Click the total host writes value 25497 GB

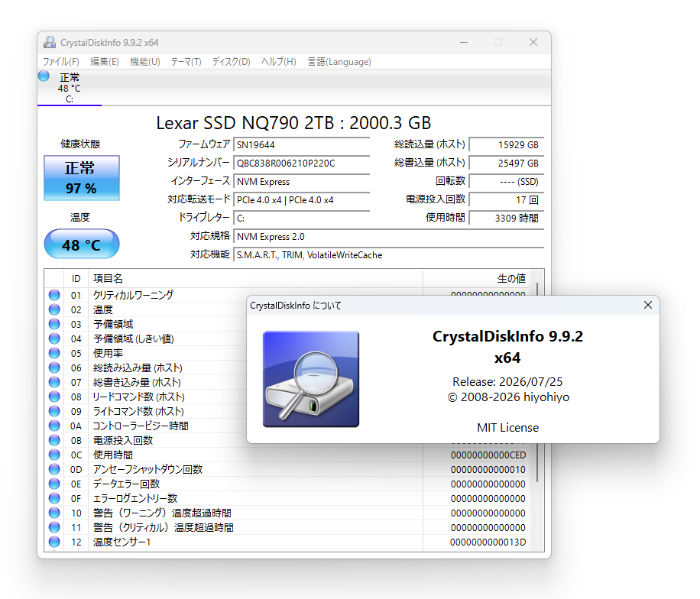(x=506, y=163)
